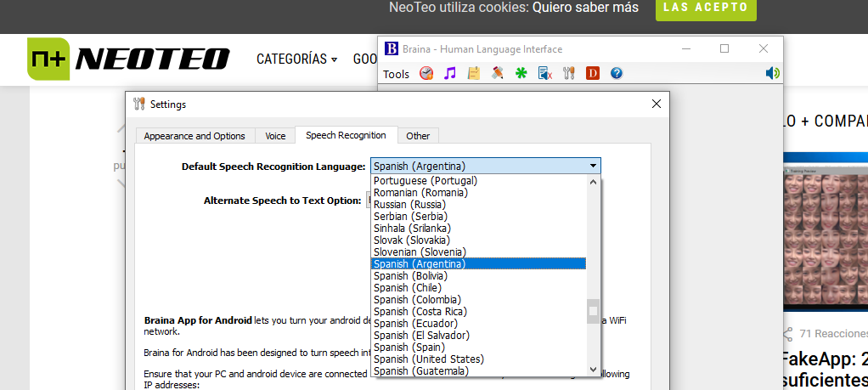This screenshot has height=390, width=868.
Task: Click the document with red X icon
Action: 545,73
